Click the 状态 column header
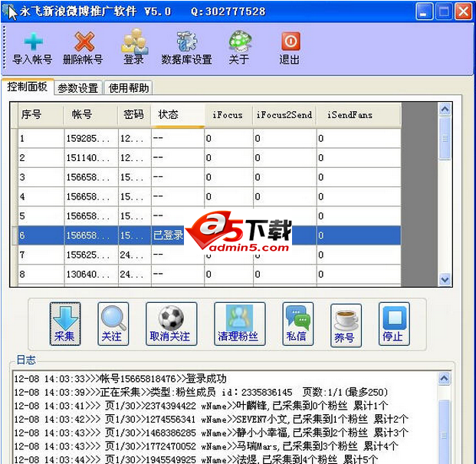This screenshot has height=464, width=476. [x=178, y=115]
